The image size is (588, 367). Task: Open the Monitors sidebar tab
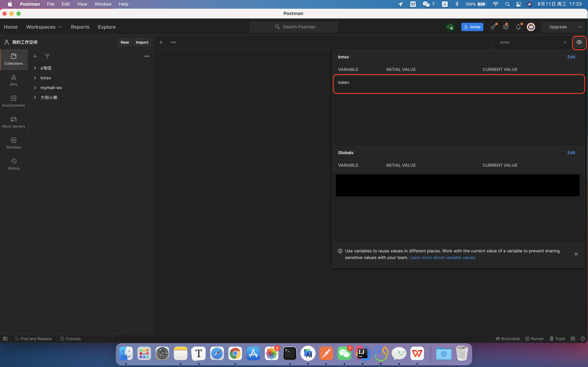coord(14,143)
